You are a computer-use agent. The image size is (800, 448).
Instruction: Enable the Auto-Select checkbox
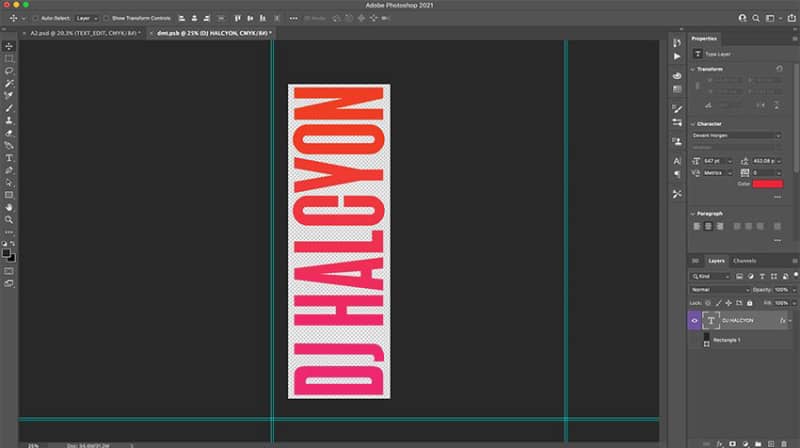[35, 18]
